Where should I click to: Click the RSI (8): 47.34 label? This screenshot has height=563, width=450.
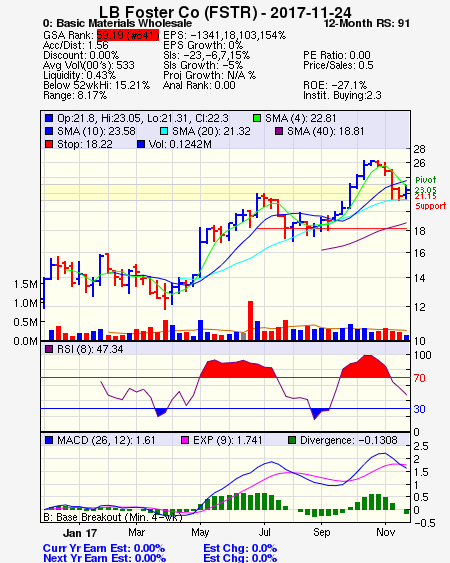click(x=90, y=349)
